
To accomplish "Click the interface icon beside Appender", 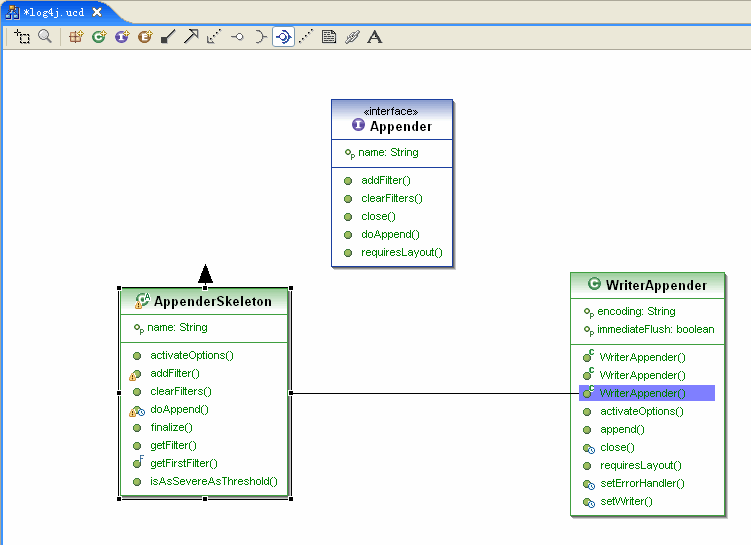I will pos(358,125).
